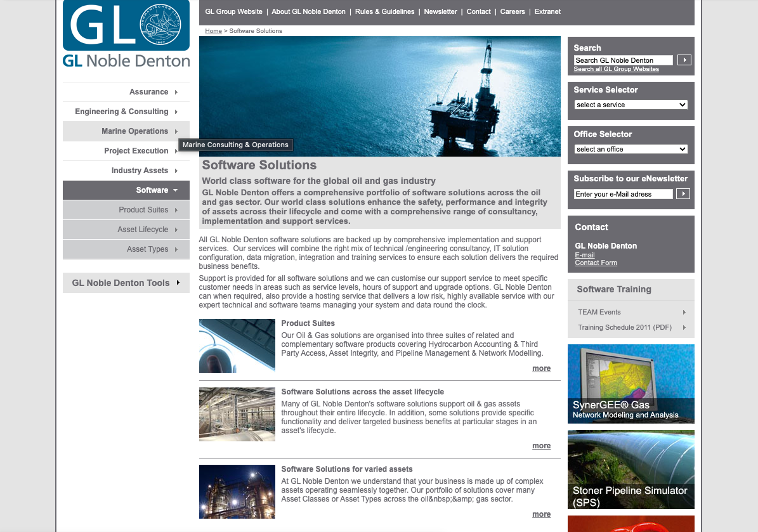Open GL Group Website from top bar
758x532 pixels.
coord(233,11)
